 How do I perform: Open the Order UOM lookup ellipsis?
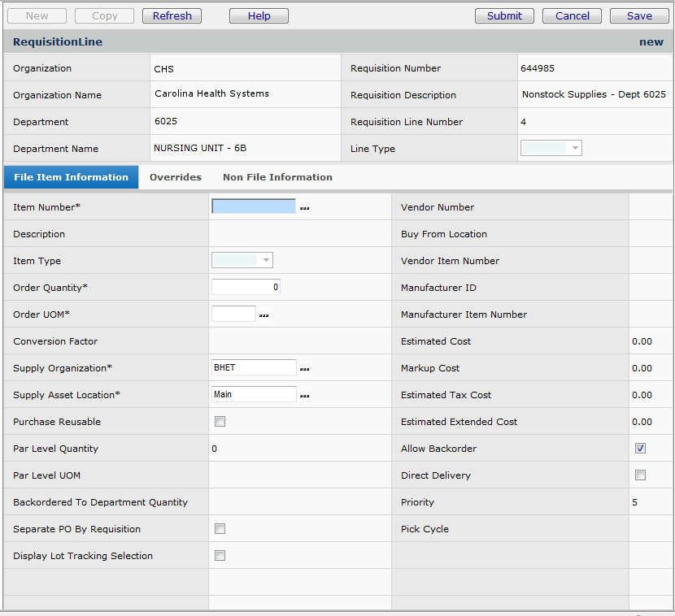[263, 315]
